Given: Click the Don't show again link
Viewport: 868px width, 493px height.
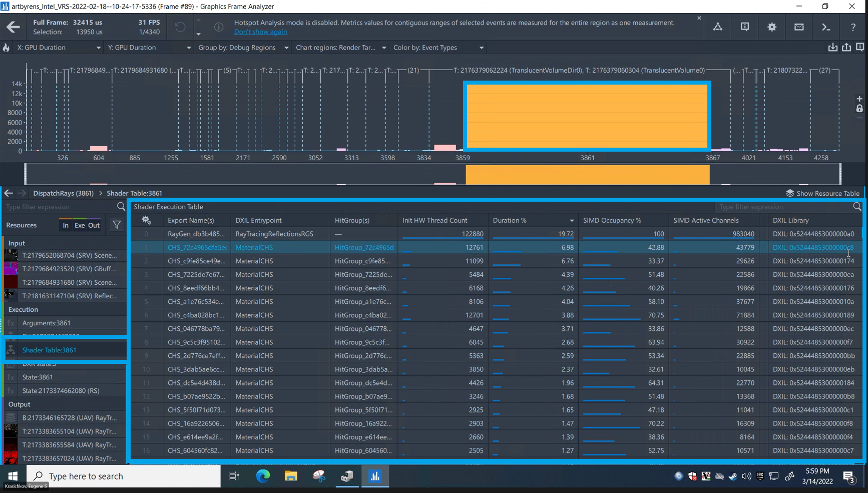Looking at the screenshot, I should pos(260,32).
